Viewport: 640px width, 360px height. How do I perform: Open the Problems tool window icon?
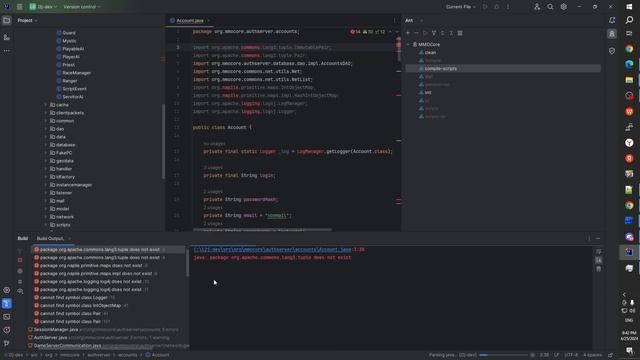[x=7, y=330]
